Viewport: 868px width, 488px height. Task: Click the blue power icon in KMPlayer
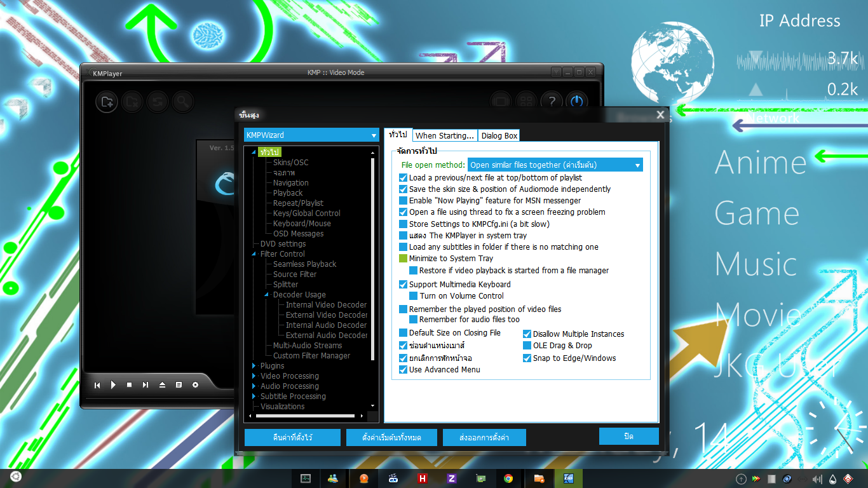[577, 101]
